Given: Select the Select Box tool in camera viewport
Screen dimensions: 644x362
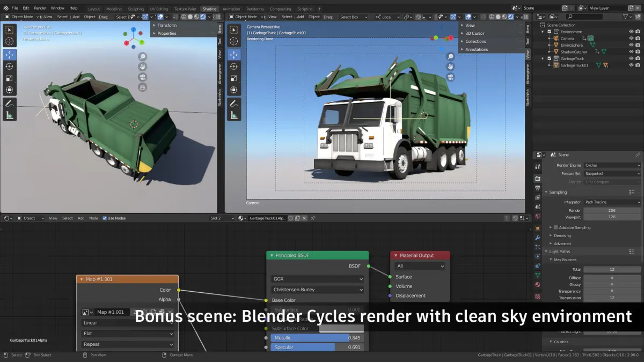Looking at the screenshot, I should coord(233,29).
